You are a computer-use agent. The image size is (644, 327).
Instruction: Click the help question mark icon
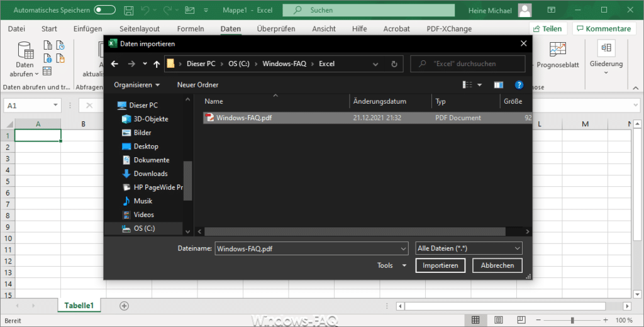click(519, 85)
